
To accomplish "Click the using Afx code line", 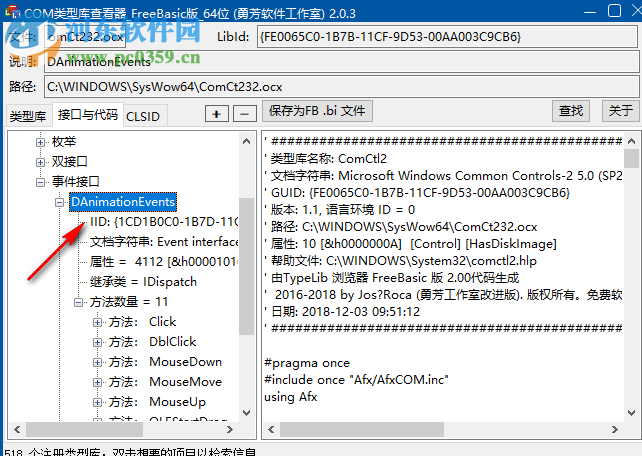I will (291, 397).
